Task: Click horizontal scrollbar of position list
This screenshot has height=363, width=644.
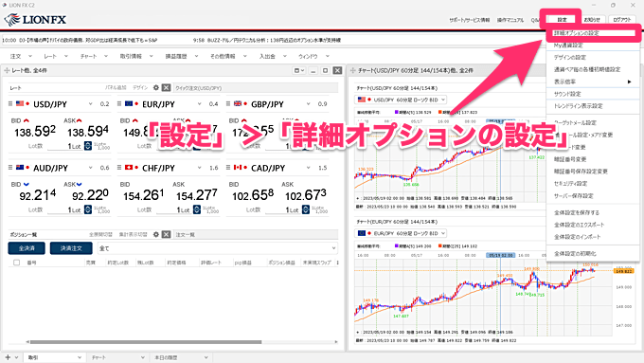Action: pos(146,341)
